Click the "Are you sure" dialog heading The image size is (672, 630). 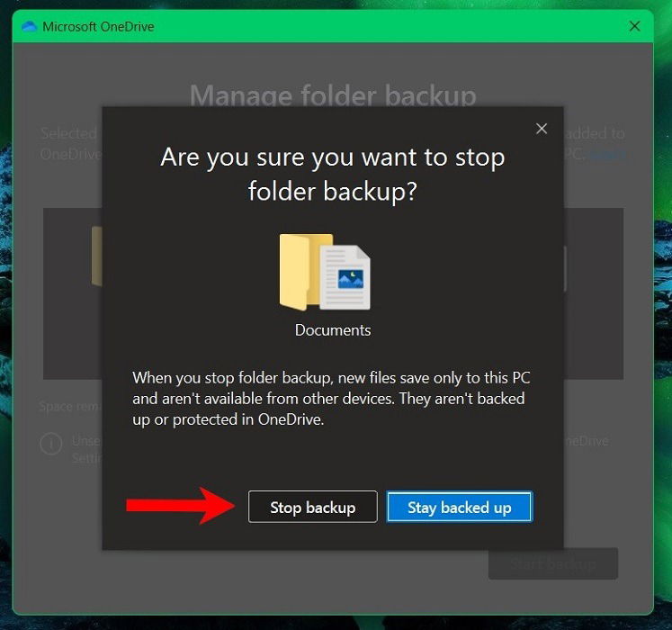333,174
